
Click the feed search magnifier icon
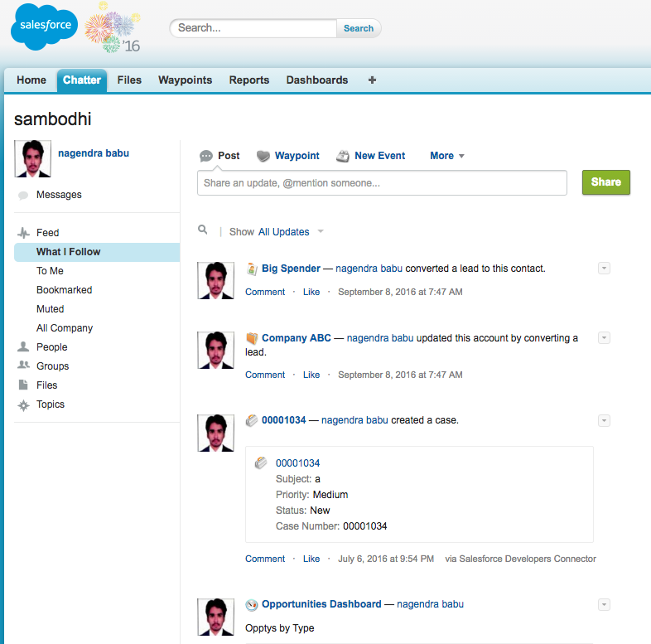point(203,230)
